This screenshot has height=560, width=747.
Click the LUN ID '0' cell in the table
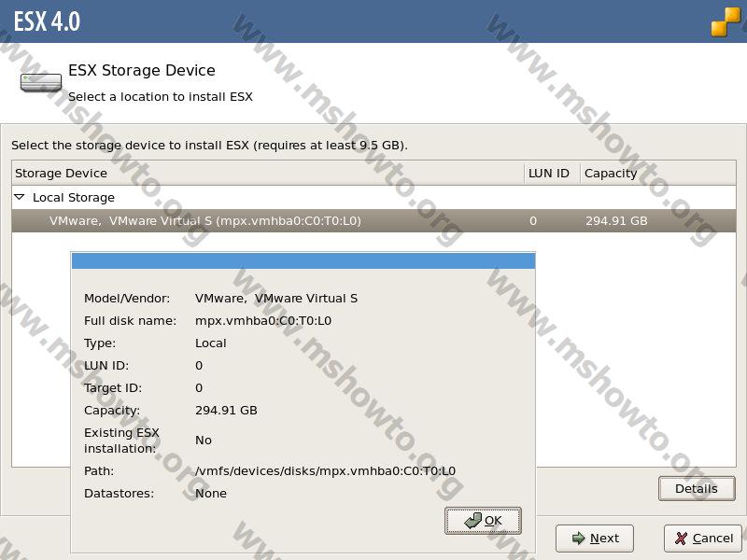click(x=533, y=221)
